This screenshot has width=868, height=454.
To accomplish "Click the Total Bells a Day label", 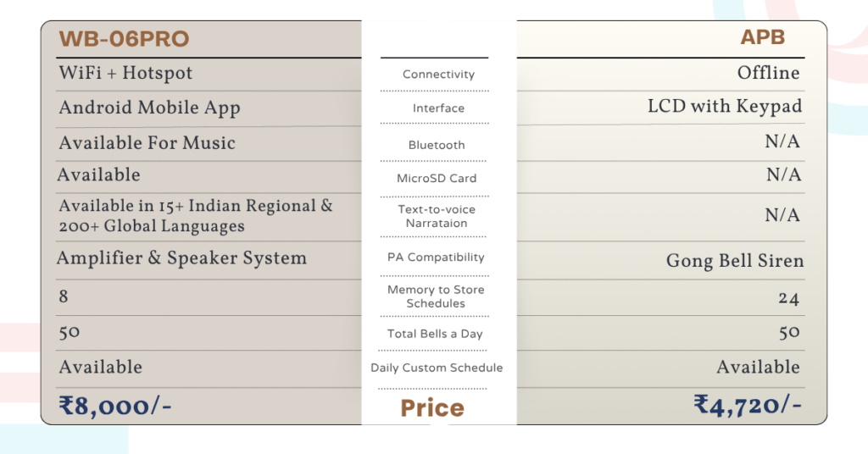I will [x=435, y=334].
